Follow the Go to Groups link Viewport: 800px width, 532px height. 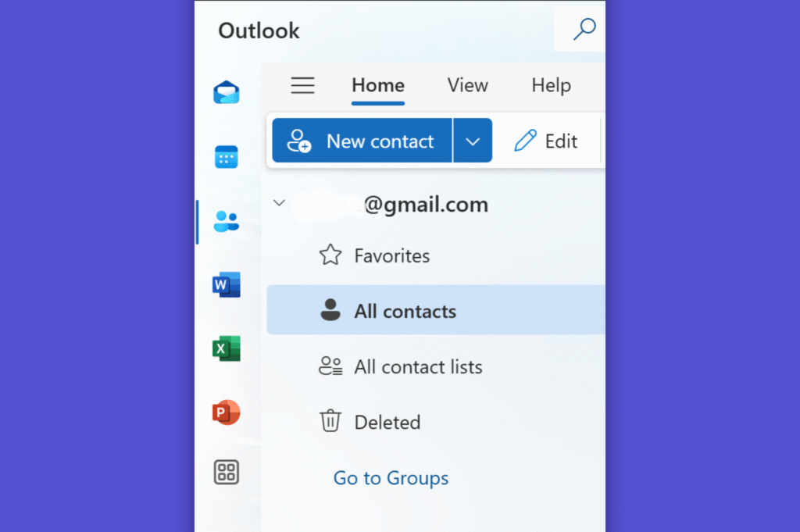tap(391, 478)
